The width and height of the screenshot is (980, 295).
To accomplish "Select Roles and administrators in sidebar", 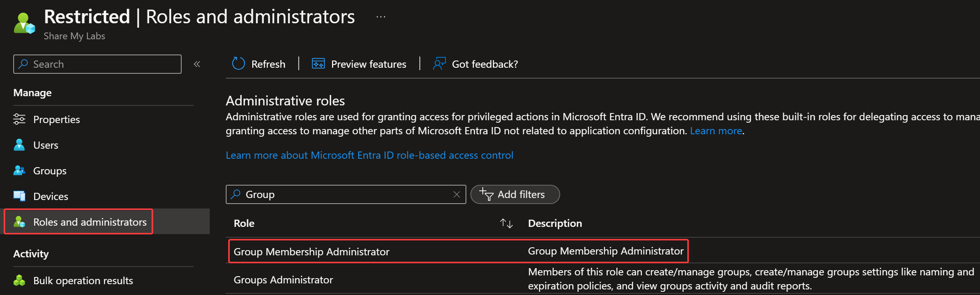I will tap(90, 222).
